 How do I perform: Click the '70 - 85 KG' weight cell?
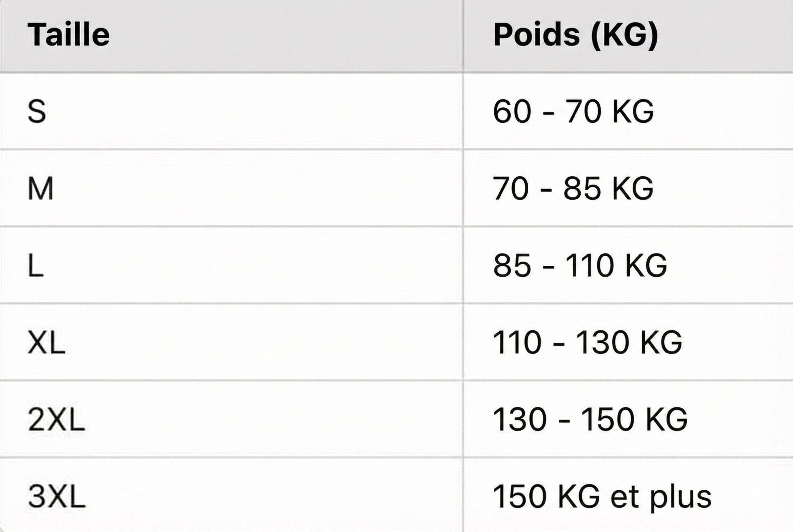(x=573, y=188)
